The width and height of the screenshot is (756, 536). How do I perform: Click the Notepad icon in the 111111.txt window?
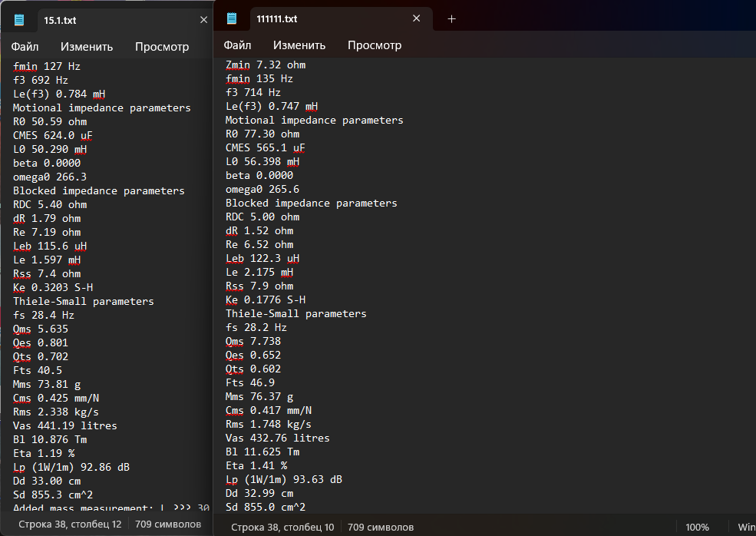click(232, 18)
